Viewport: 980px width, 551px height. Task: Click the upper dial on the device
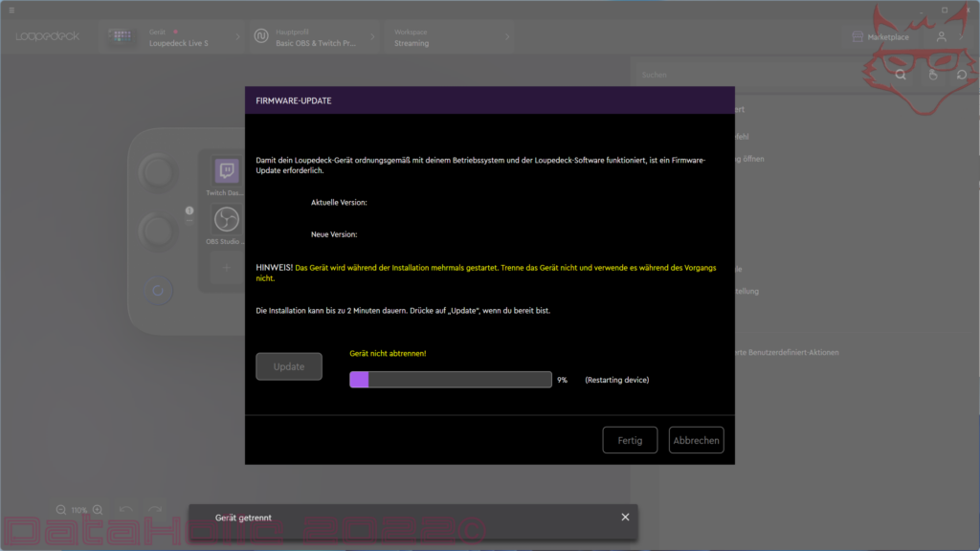(x=158, y=173)
